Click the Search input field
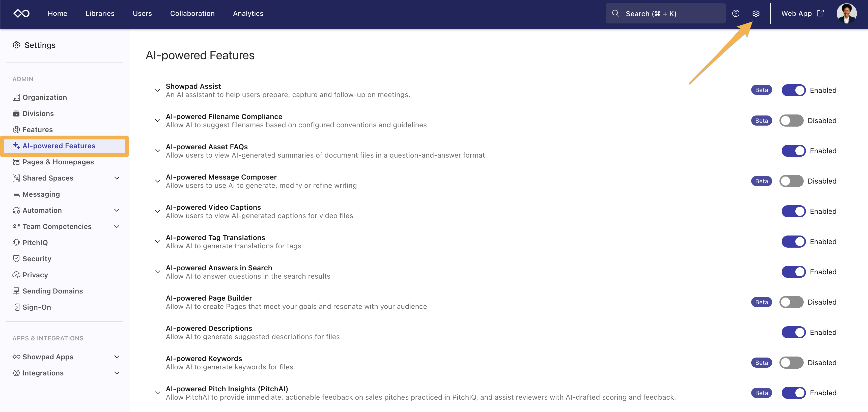This screenshot has width=868, height=412. coord(665,13)
